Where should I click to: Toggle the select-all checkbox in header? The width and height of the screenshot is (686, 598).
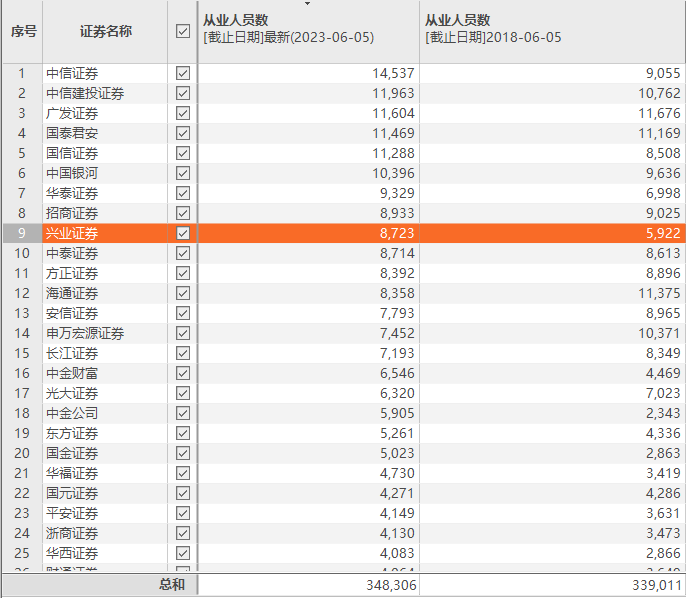182,31
